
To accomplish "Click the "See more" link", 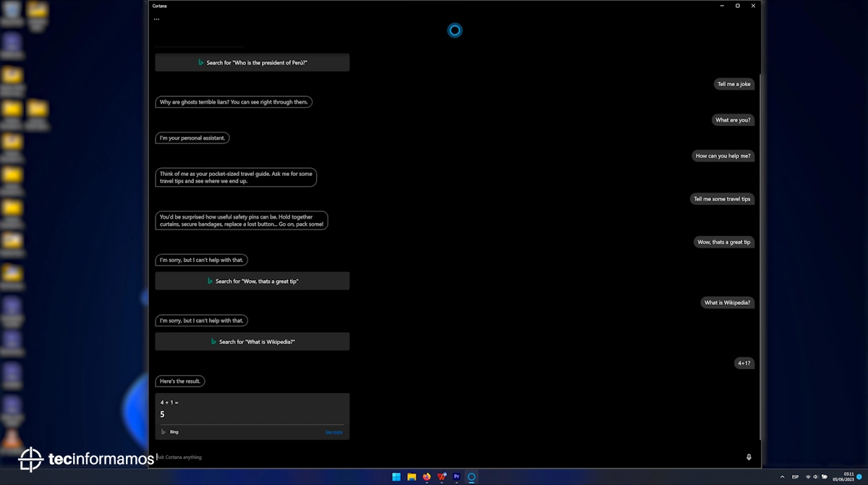I will [333, 432].
